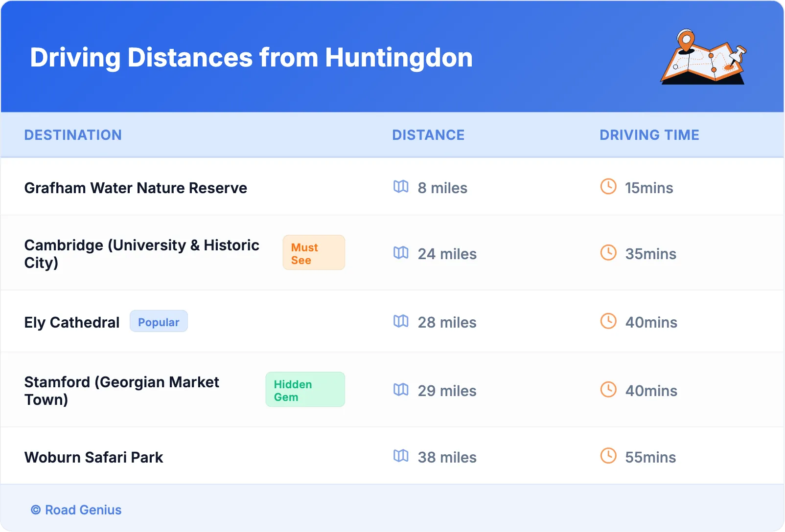Select the Ely Cathedral destination name

(x=72, y=323)
